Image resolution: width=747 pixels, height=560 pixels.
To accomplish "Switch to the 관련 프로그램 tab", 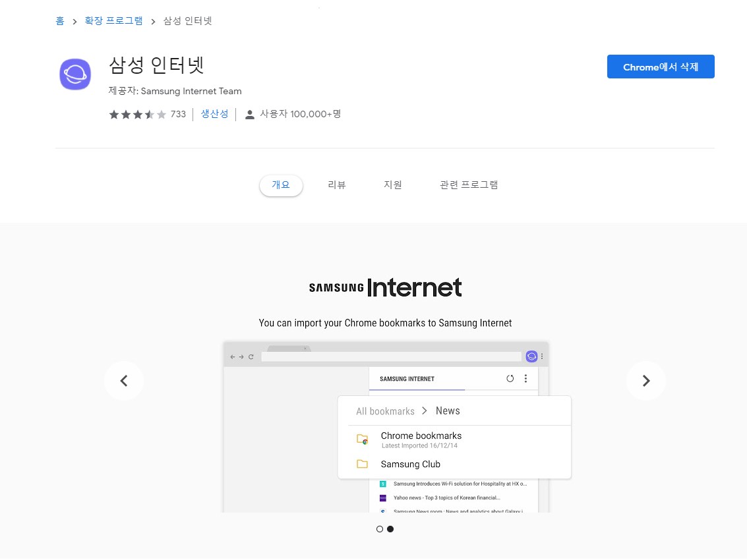I will [469, 184].
